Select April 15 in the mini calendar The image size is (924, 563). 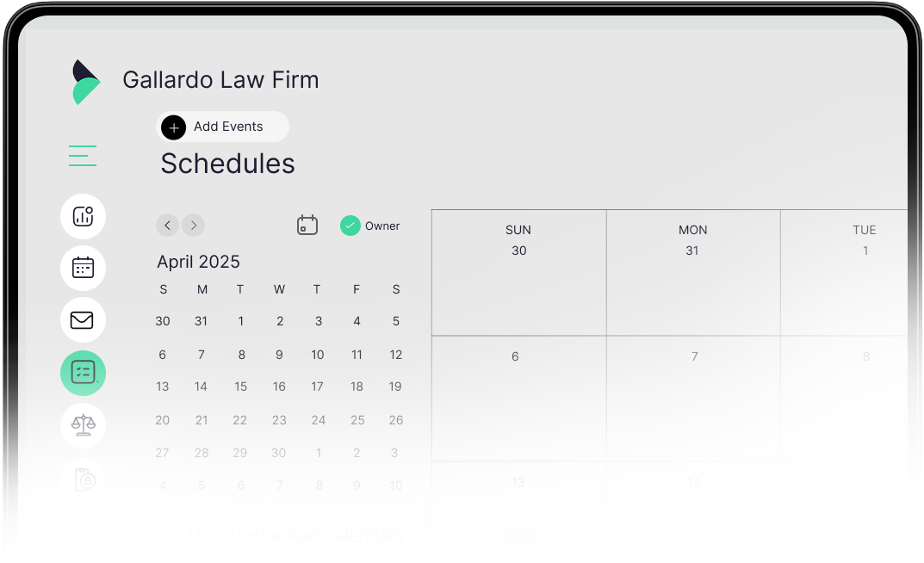click(x=240, y=387)
